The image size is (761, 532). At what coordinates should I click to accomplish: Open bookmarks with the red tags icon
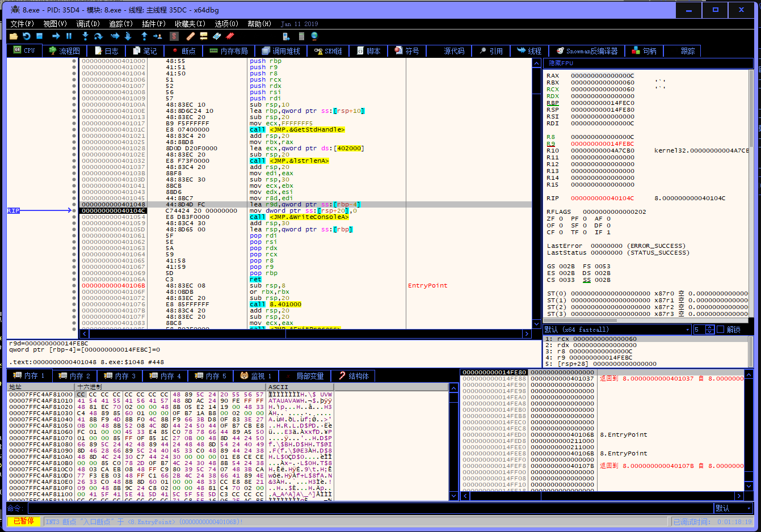tap(230, 36)
